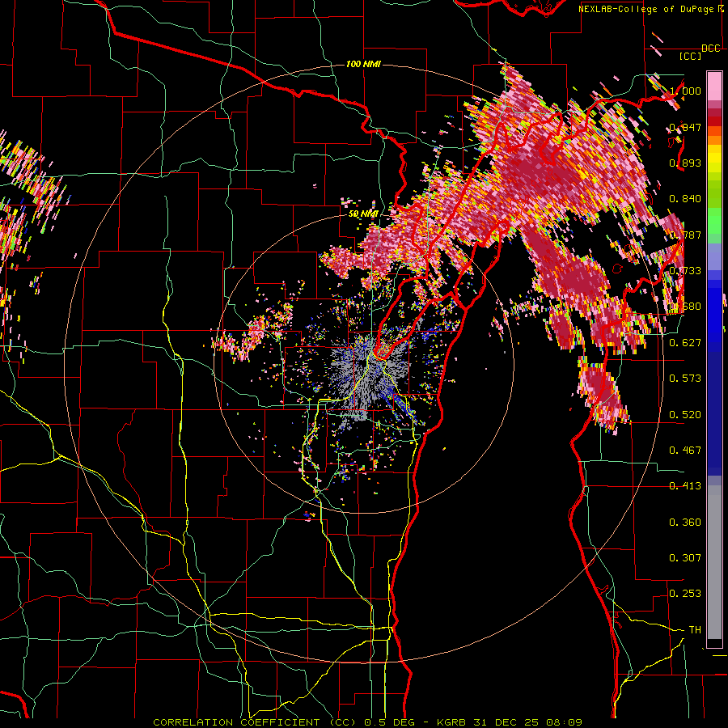Select the DCC label above the scale
Viewport: 728px width, 728px height.
pyautogui.click(x=710, y=49)
